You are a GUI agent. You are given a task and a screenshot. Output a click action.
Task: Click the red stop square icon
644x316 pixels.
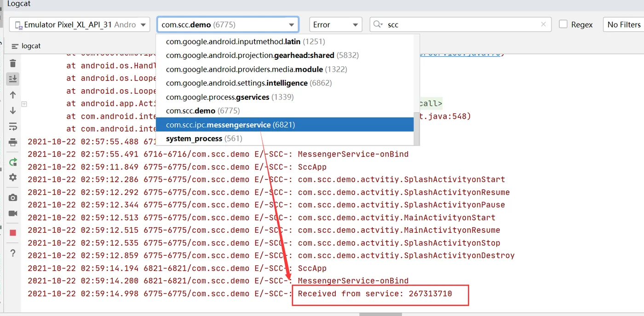[x=13, y=233]
